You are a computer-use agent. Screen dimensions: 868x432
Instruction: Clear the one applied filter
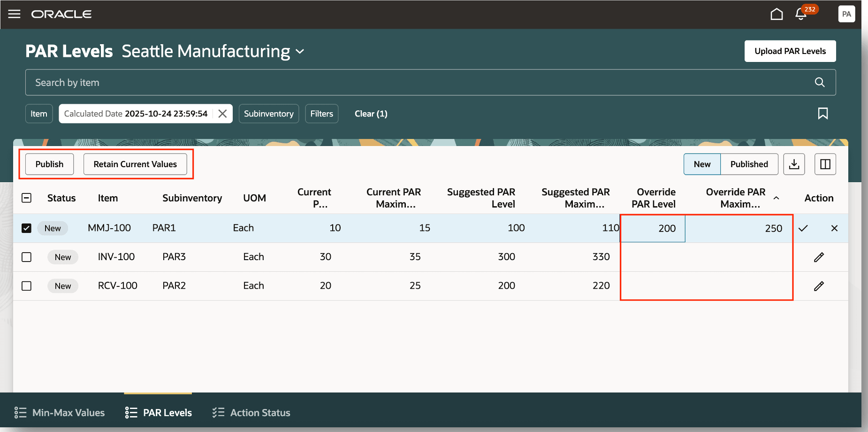pyautogui.click(x=371, y=114)
